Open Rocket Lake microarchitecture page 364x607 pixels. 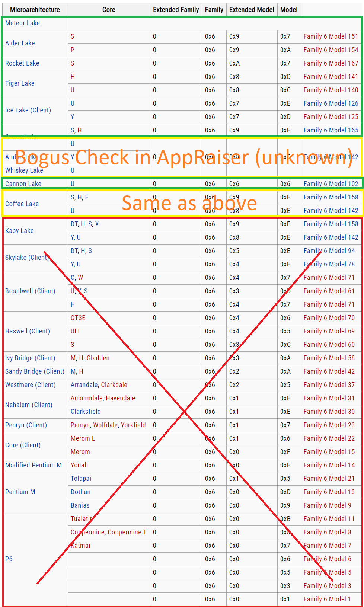coord(22,63)
